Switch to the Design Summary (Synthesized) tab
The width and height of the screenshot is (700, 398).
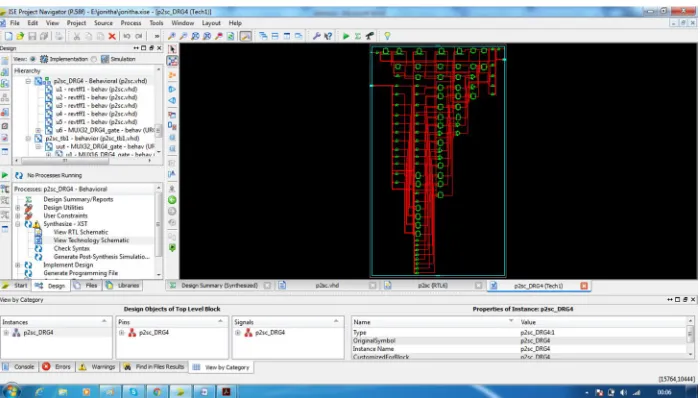coord(219,286)
